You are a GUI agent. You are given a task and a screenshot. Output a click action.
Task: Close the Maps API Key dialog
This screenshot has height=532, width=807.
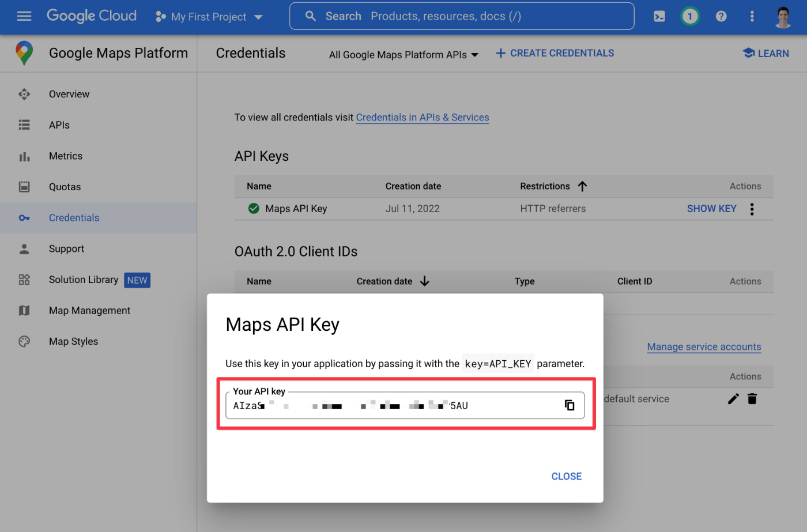[567, 476]
